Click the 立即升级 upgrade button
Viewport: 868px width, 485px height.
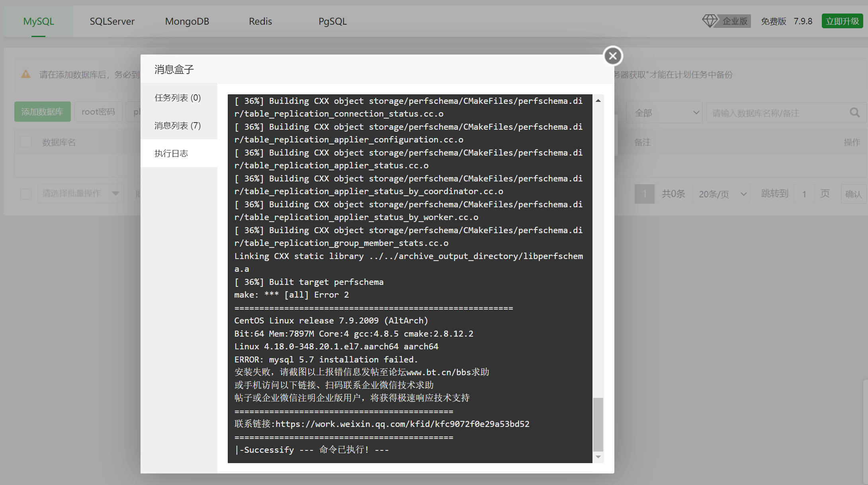[x=842, y=21]
